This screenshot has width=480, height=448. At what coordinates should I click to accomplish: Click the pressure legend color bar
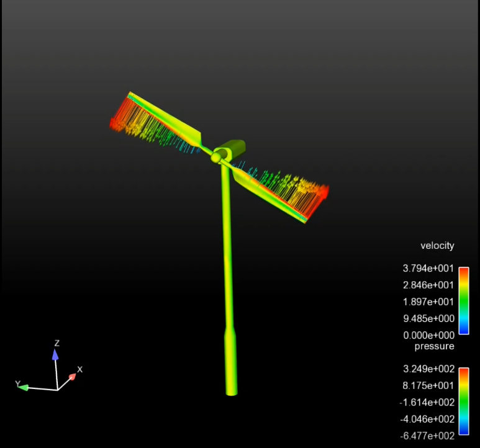tap(463, 402)
